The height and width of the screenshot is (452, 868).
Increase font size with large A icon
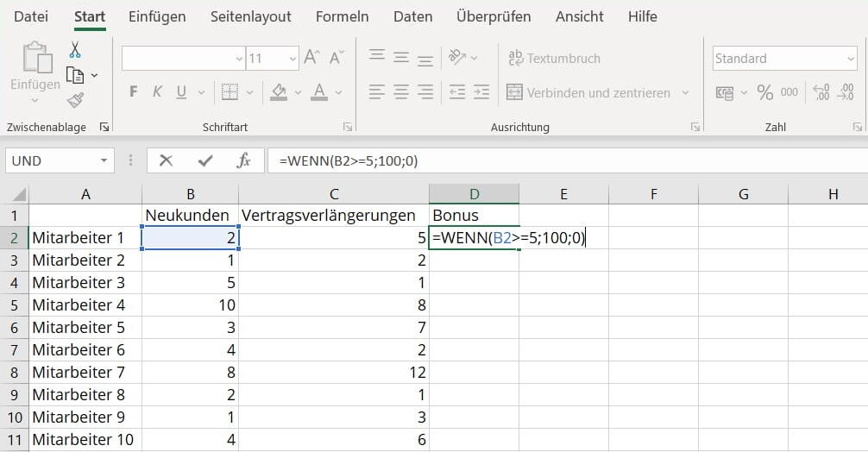point(311,57)
